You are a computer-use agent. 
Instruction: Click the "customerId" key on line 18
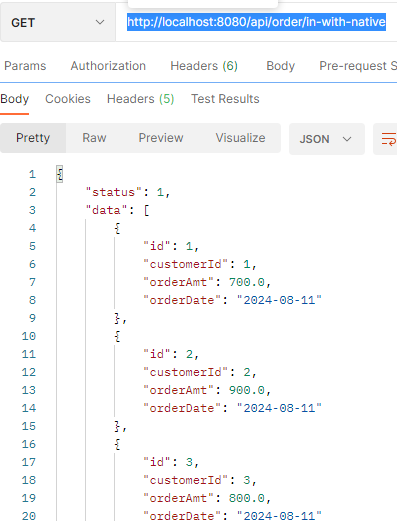point(186,480)
